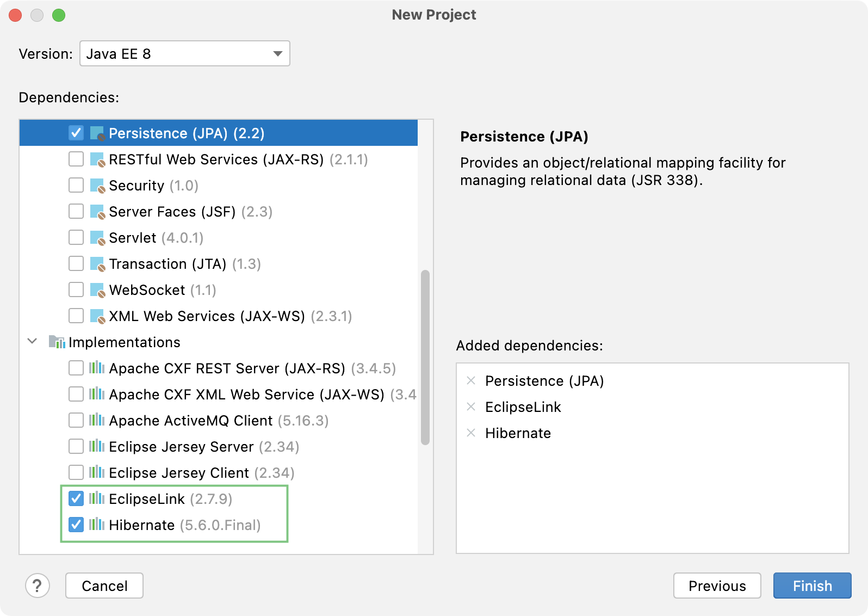This screenshot has height=616, width=868.
Task: Select the Persistence (JPA) (2.2) row
Action: coord(219,133)
